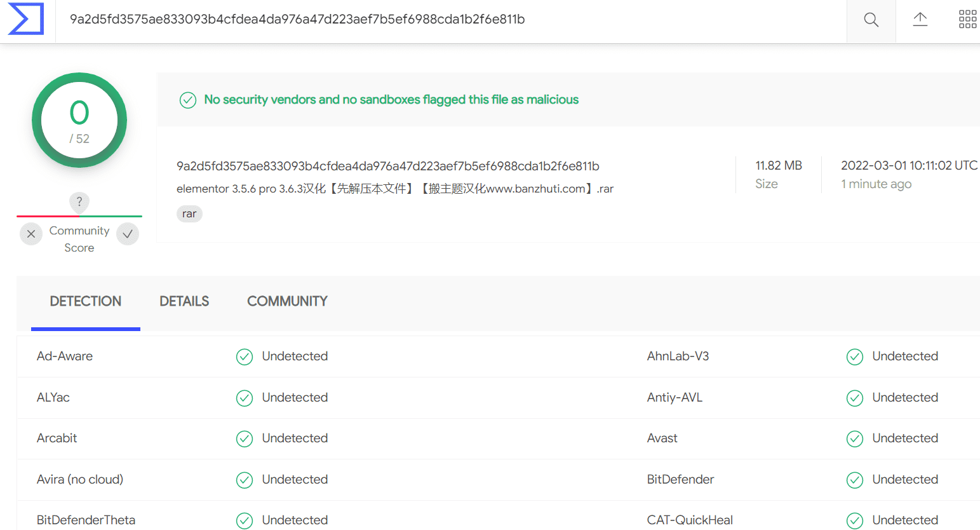Screen dimensions: 980x530
Task: Click the check icon in Arcabit row
Action: [x=245, y=439]
